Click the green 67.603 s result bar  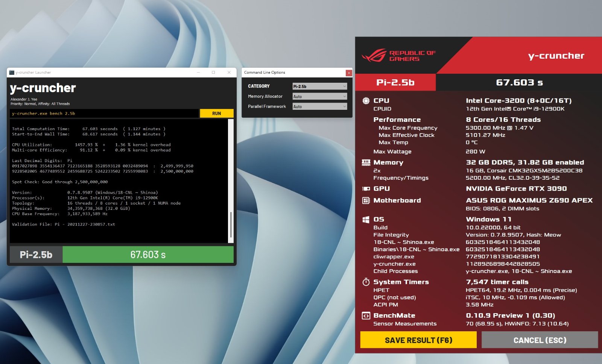pyautogui.click(x=148, y=255)
